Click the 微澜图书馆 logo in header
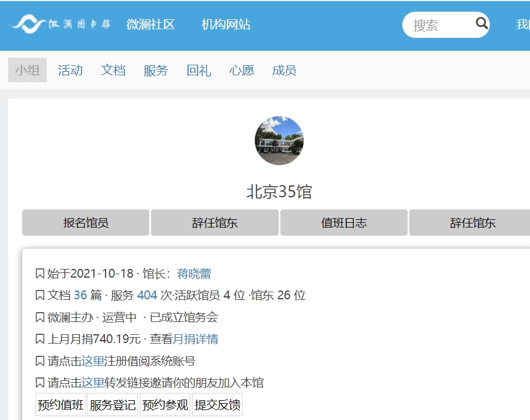530x420 pixels. (61, 24)
